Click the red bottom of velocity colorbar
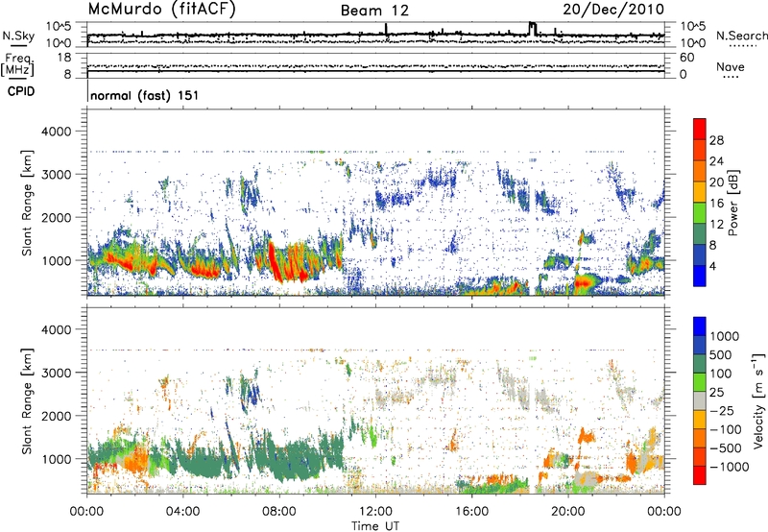 pos(700,475)
